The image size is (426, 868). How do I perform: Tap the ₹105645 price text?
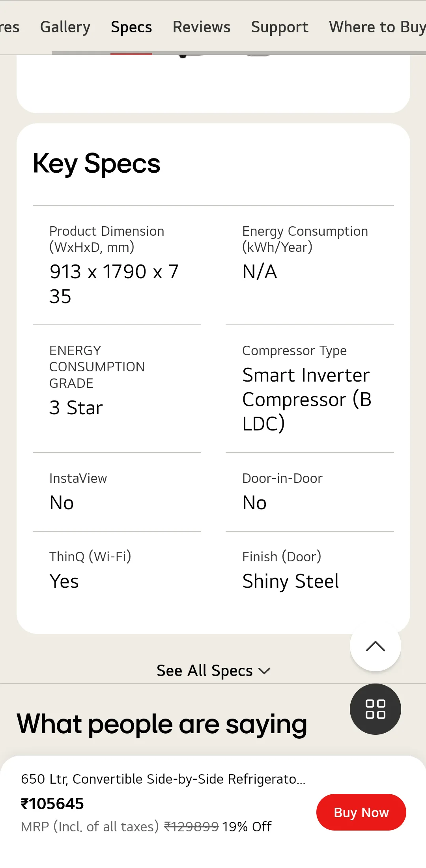[52, 804]
